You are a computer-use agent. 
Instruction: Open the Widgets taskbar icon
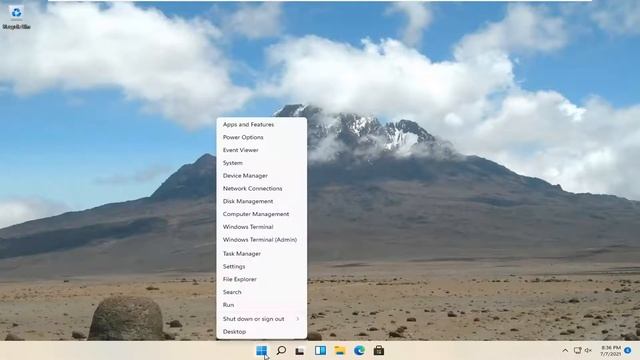pos(320,350)
